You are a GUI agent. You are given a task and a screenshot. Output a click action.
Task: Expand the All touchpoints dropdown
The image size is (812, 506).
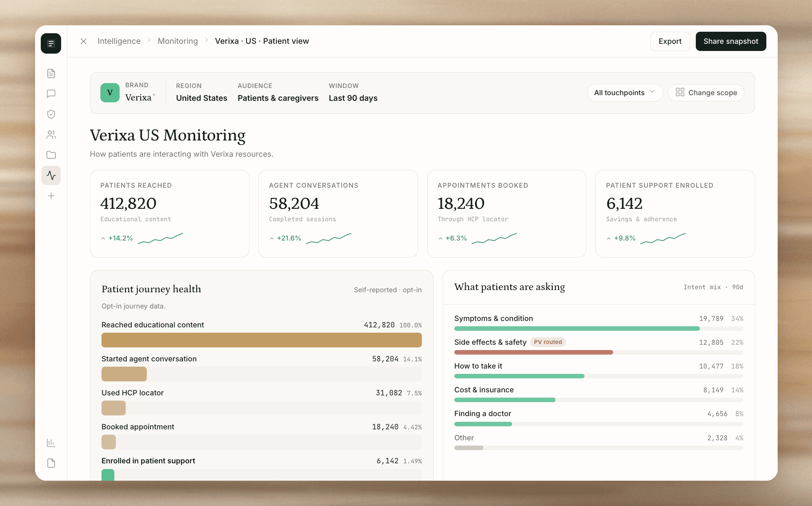[624, 93]
